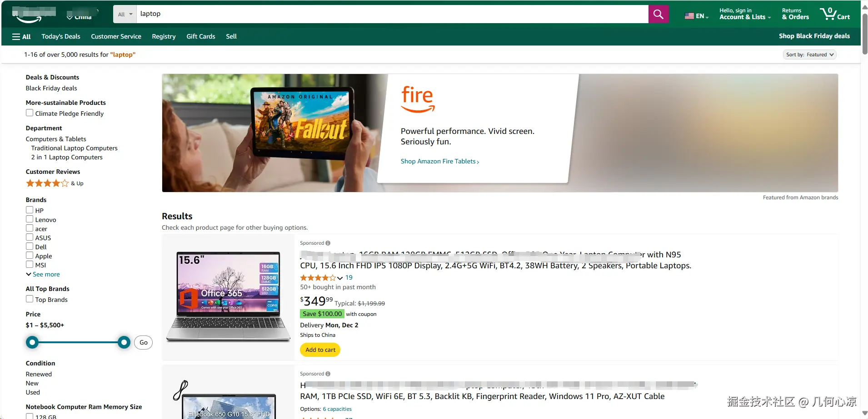Screen dimensions: 868x419
Task: Open Computers & Tablets department
Action: pyautogui.click(x=56, y=139)
